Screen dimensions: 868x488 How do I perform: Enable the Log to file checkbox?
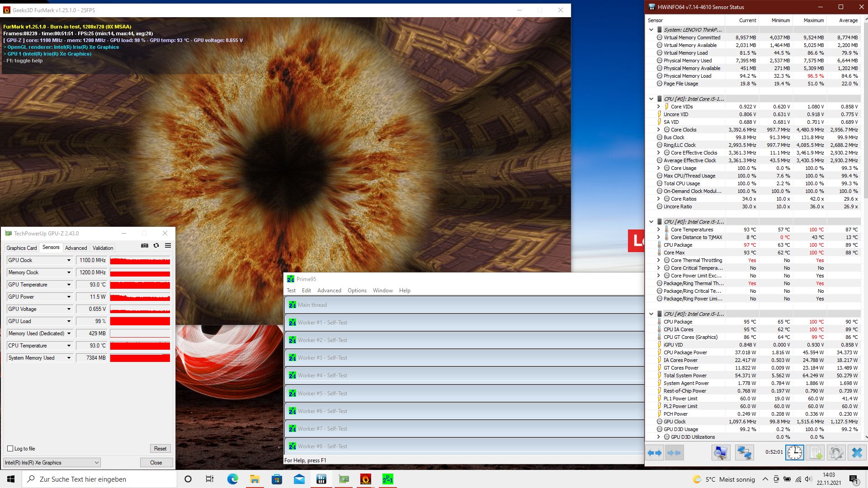click(10, 449)
